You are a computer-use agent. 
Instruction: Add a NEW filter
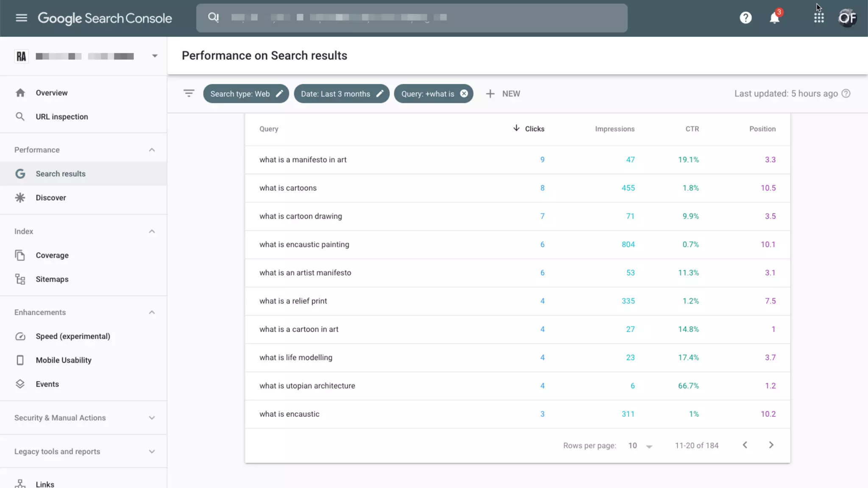coord(503,94)
